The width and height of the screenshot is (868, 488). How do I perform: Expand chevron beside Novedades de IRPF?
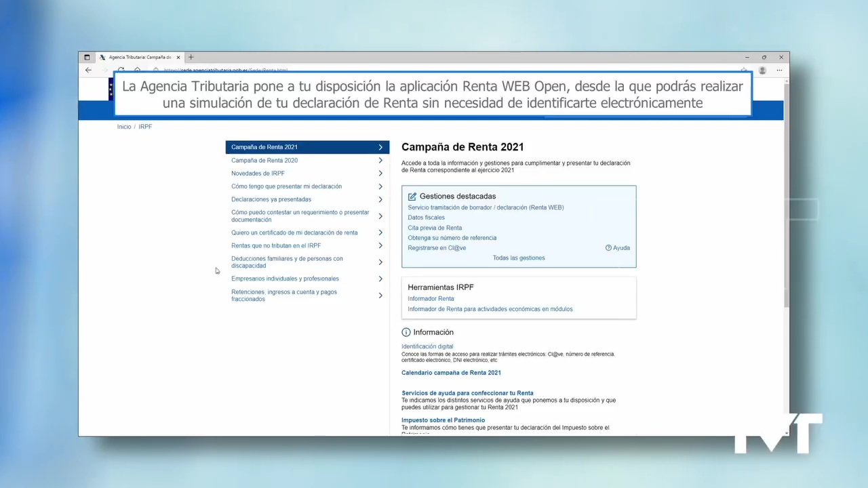(x=380, y=174)
